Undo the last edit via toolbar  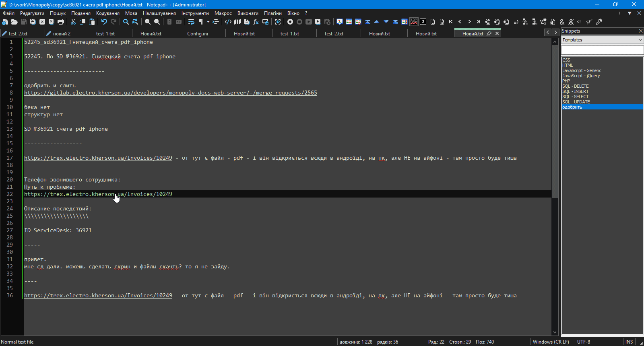(x=104, y=22)
